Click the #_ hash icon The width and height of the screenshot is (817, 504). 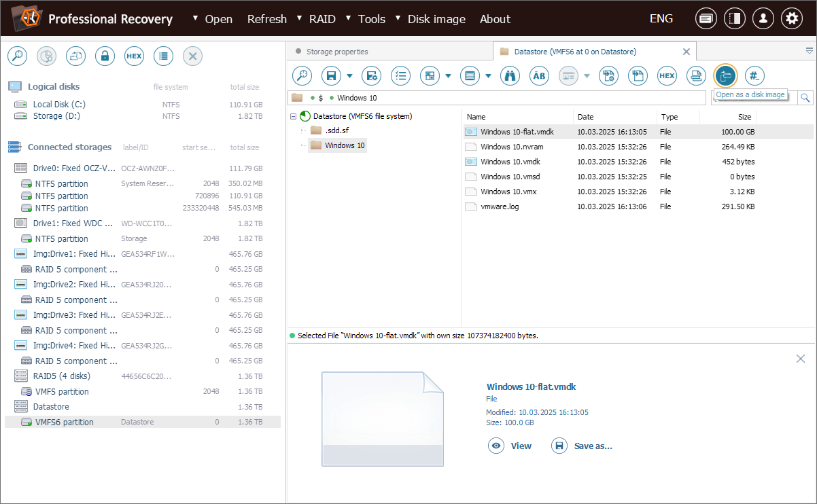tap(754, 76)
